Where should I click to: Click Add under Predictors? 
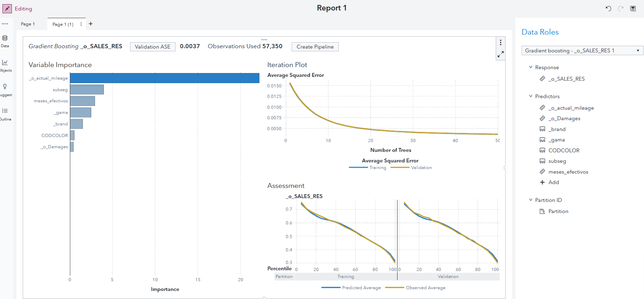click(x=553, y=182)
